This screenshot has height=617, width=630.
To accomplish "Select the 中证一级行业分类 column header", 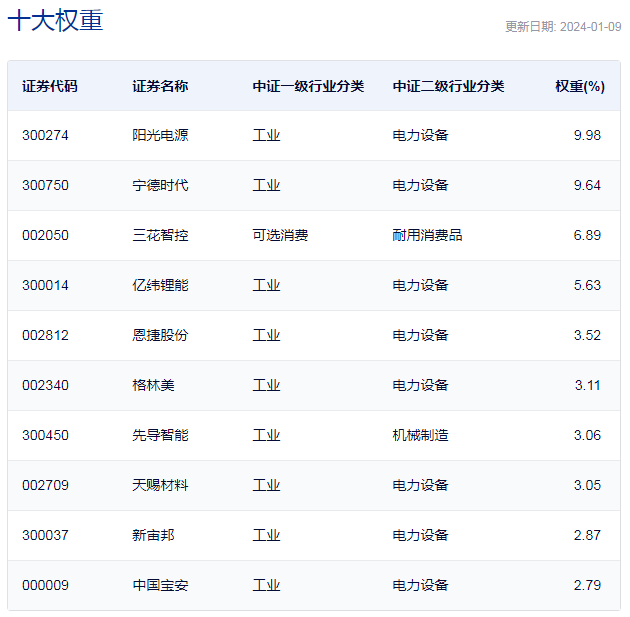I will pos(308,86).
